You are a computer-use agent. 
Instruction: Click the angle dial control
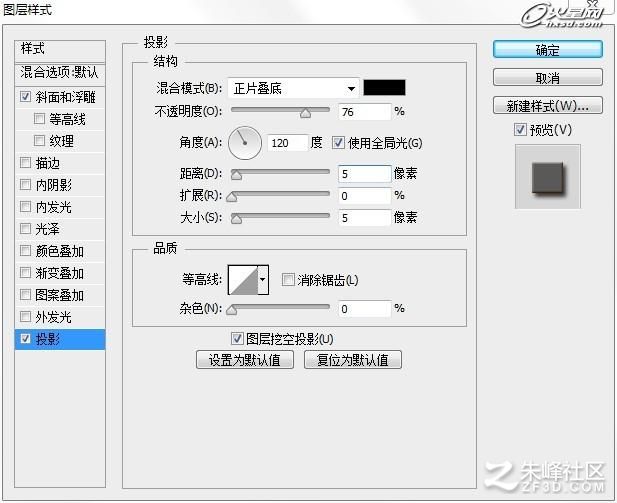coord(245,143)
